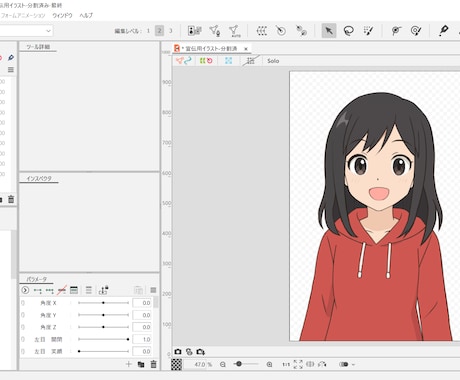Open the parameter list lines menu icon
Image resolution: width=460 pixels, height=380 pixels.
[x=89, y=290]
